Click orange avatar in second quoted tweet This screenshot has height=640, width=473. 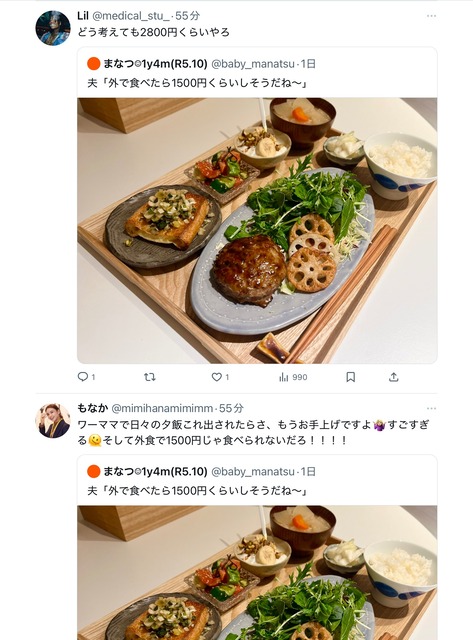point(93,471)
